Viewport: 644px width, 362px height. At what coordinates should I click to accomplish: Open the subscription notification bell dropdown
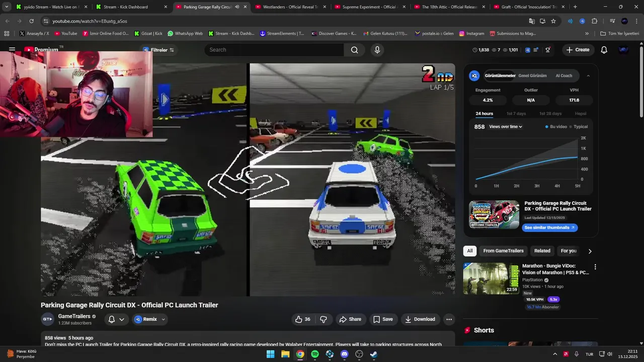click(116, 319)
